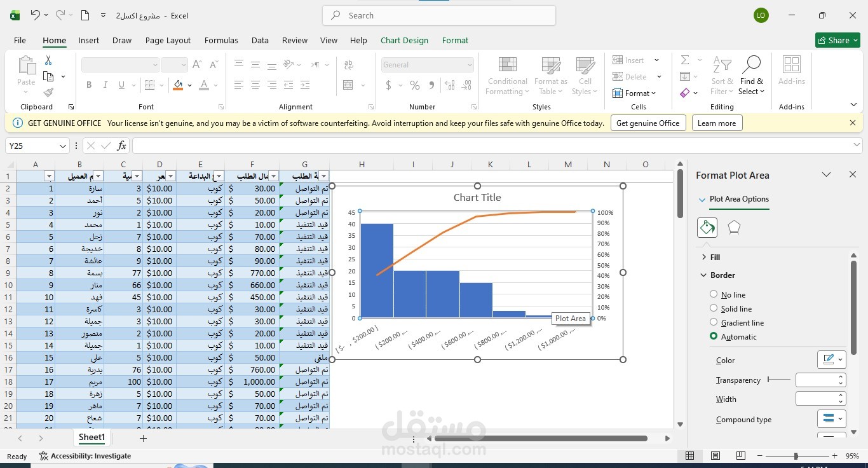The height and width of the screenshot is (468, 868).
Task: Open filter dropdown on column A header
Action: coord(49,176)
